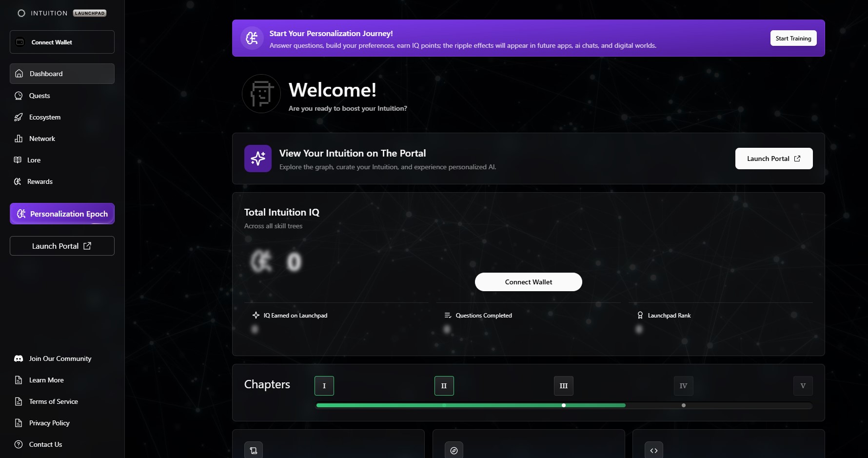868x458 pixels.
Task: Select Chapter I marker
Action: [324, 386]
